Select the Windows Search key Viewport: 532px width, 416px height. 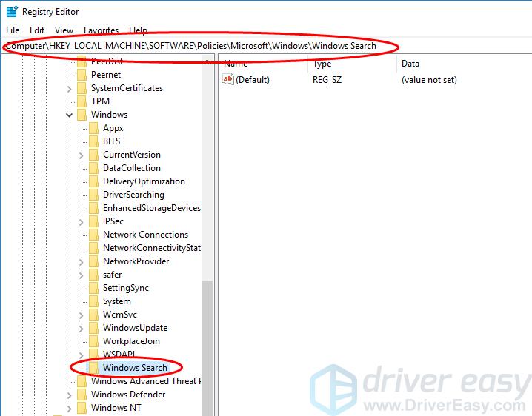point(135,368)
